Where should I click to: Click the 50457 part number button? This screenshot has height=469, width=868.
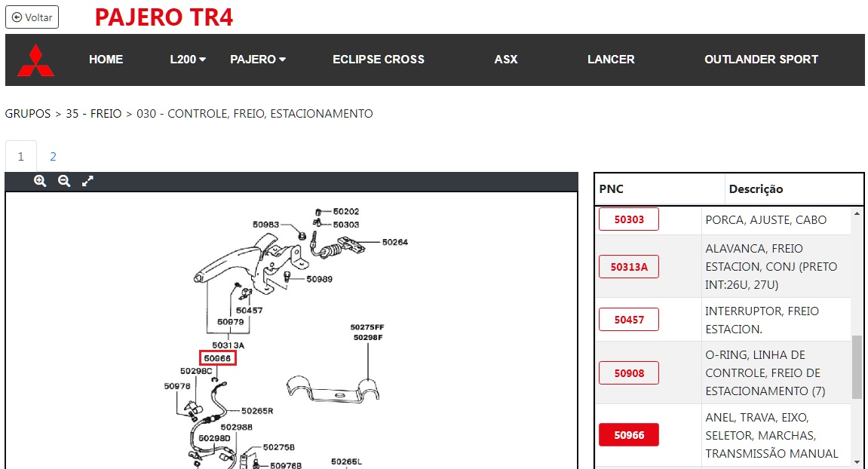(628, 320)
